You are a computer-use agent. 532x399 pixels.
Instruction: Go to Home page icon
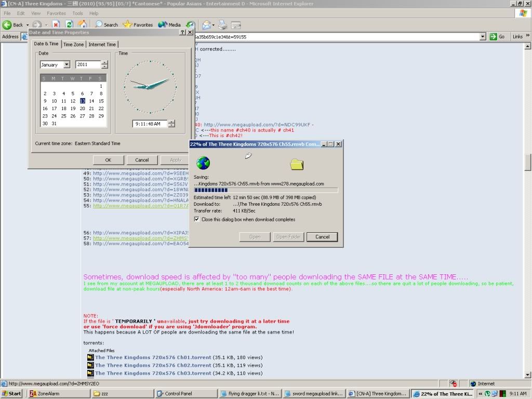82,24
